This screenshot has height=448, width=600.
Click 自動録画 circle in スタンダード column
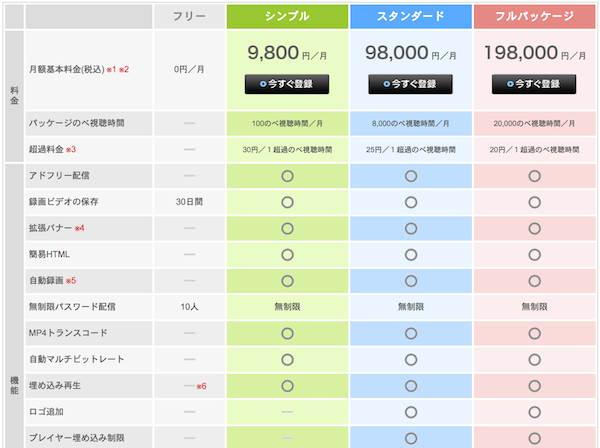(410, 280)
